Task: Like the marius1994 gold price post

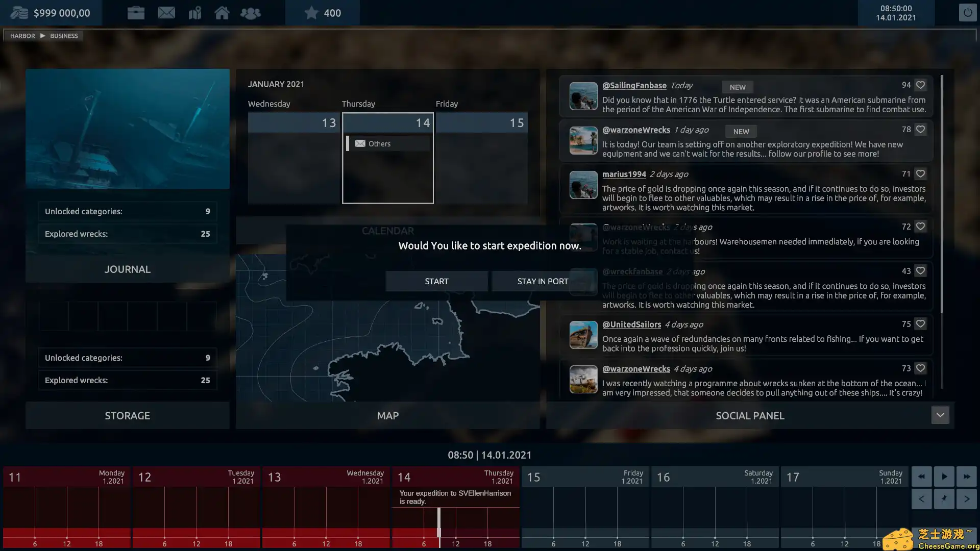Action: [920, 174]
